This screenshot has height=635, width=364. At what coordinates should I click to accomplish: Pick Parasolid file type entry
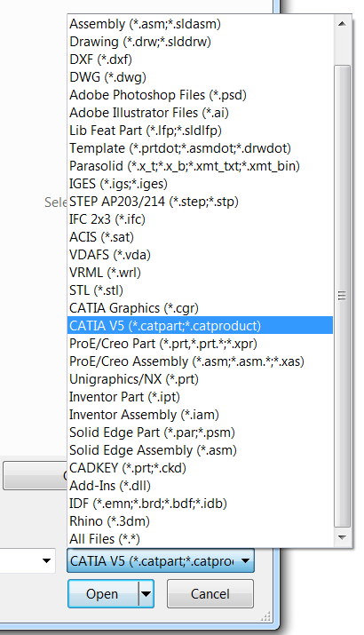[200, 166]
